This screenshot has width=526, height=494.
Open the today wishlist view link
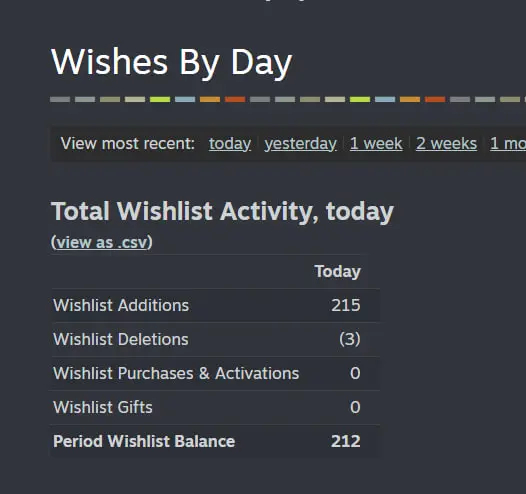coord(230,144)
